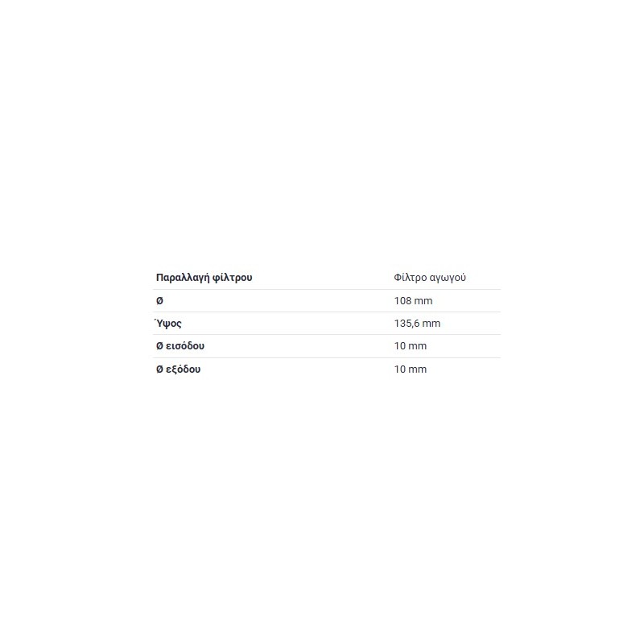Image resolution: width=644 pixels, height=644 pixels.
Task: Select the "135,6 mm" height value
Action: point(417,324)
